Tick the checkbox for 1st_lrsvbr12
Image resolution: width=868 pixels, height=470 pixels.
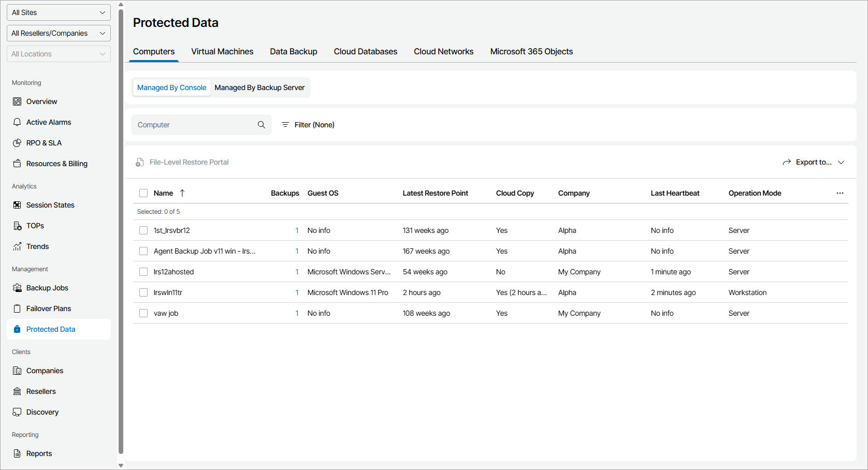143,230
